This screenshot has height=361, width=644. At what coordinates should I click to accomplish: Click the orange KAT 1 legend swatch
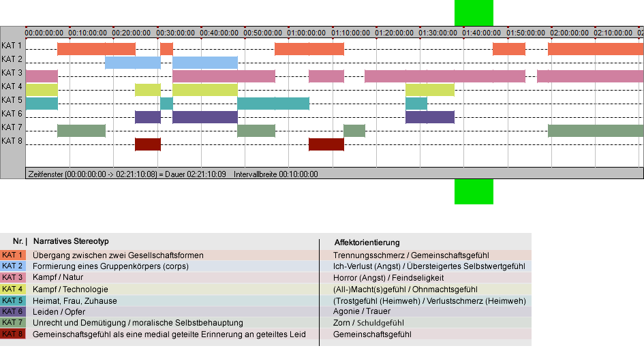(x=13, y=255)
